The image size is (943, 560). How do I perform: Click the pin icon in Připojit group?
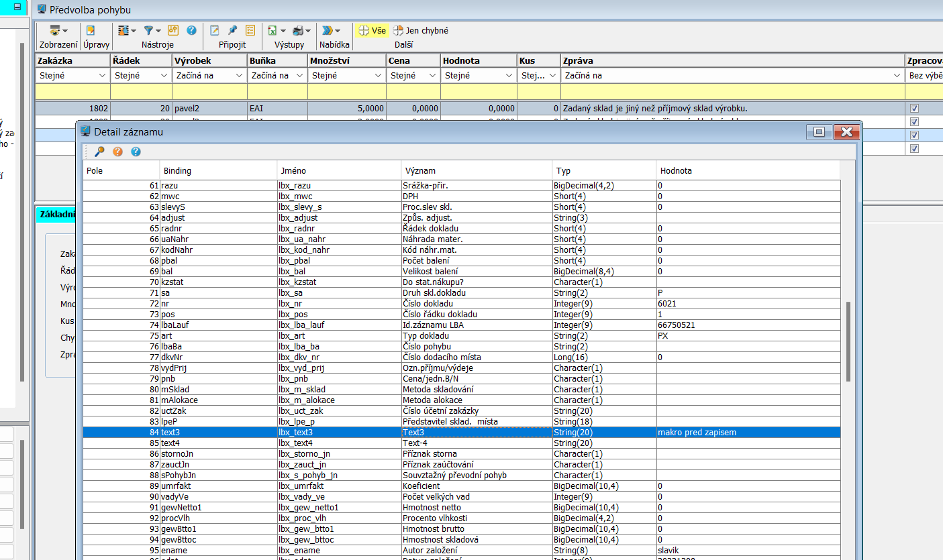pos(232,30)
